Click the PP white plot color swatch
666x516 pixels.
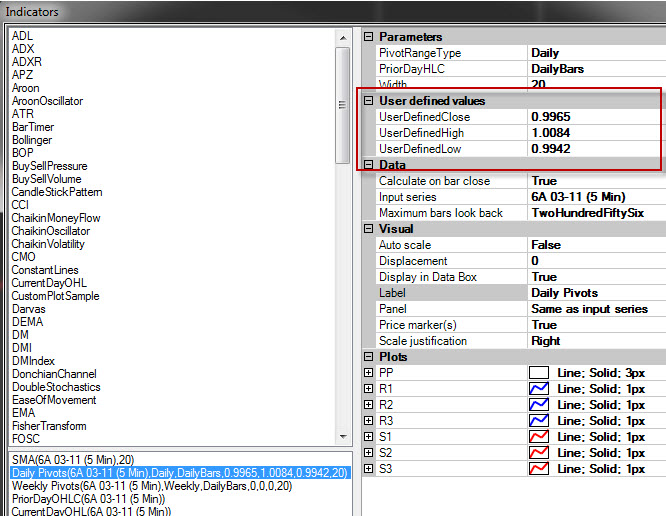pos(539,373)
